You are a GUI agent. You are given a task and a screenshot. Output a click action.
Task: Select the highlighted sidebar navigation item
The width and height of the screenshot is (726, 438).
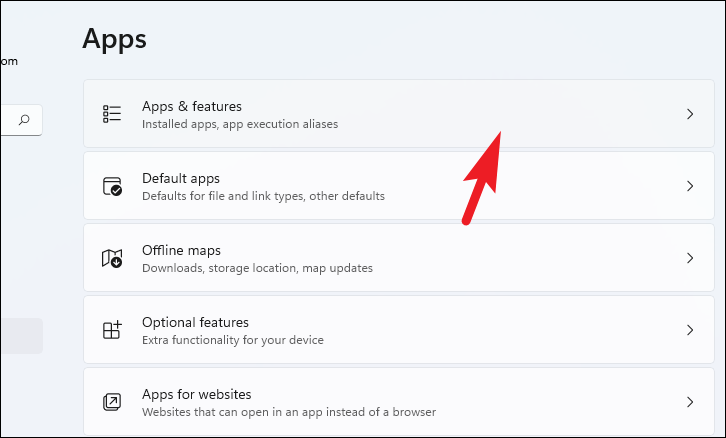pyautogui.click(x=20, y=336)
